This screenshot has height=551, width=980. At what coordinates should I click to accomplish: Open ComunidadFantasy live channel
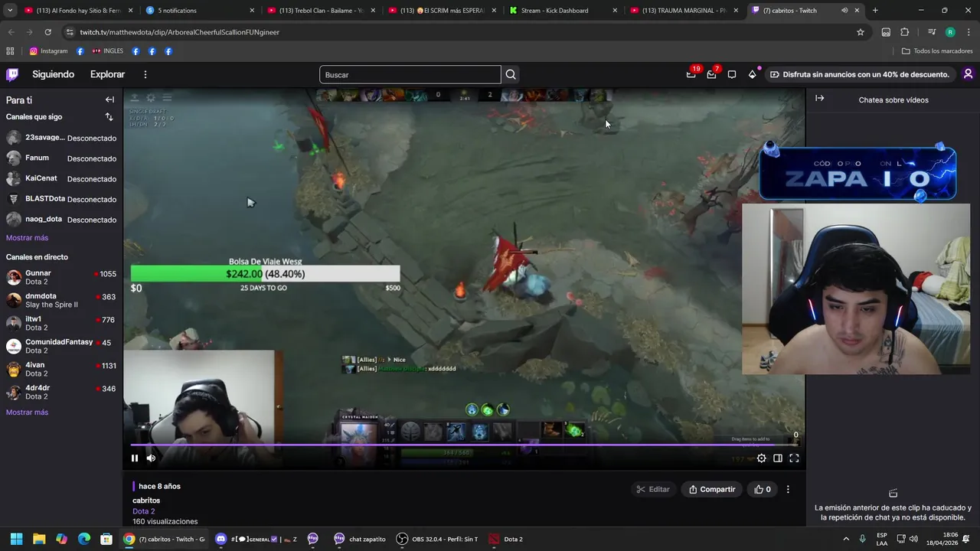[61, 346]
